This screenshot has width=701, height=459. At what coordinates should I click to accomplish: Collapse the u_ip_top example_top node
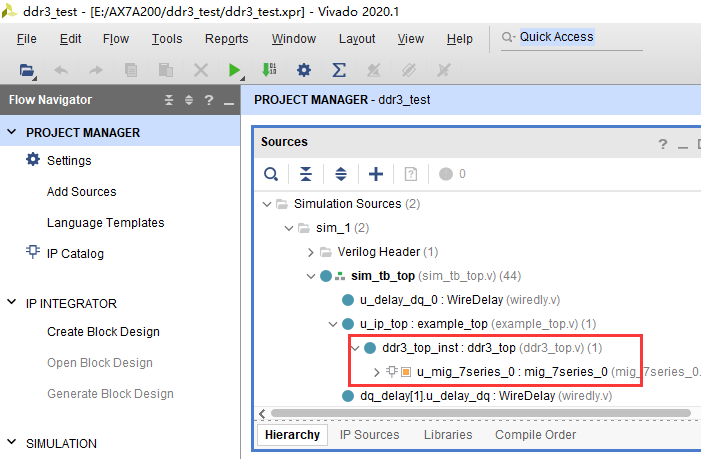point(332,324)
